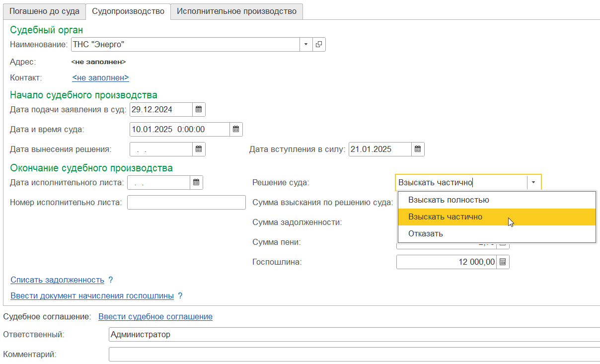Click the Комментарий text field
The height and width of the screenshot is (364, 600).
[354, 355]
